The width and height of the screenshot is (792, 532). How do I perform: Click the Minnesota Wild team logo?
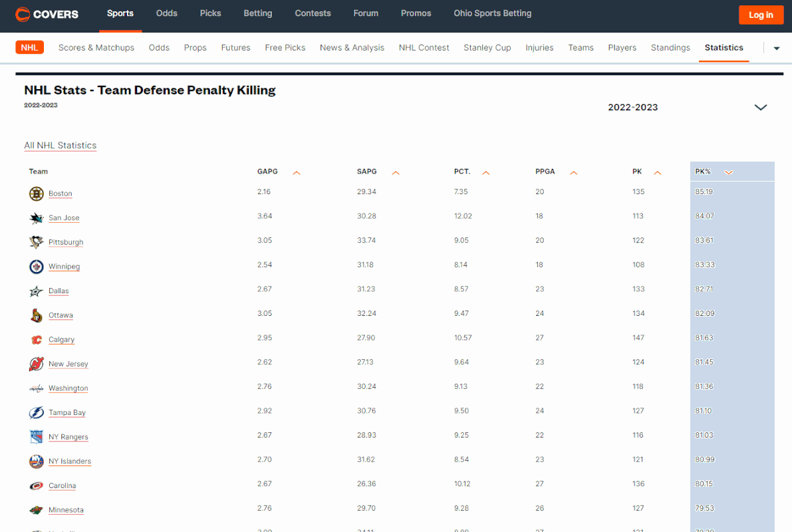[x=37, y=510]
